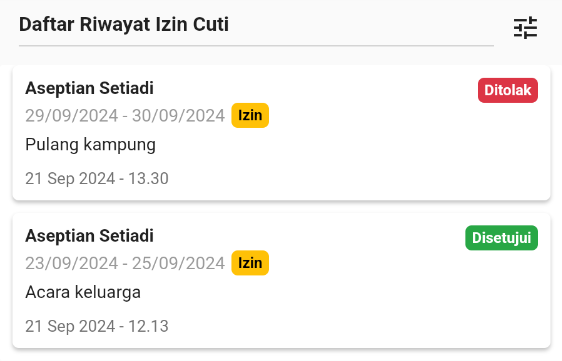Click Aseptian Setiadi name on rejected request
Screen dimensions: 562x361
pyautogui.click(x=90, y=88)
